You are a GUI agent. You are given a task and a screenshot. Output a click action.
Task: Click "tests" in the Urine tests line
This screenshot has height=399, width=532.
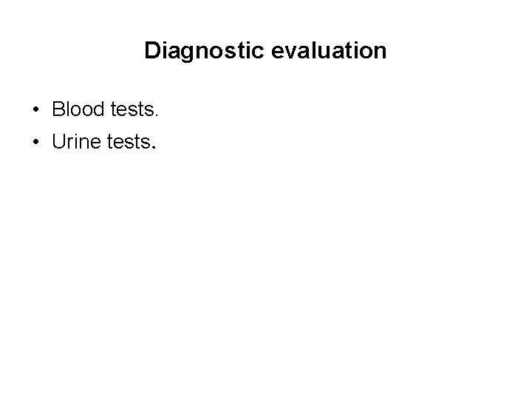coord(124,141)
